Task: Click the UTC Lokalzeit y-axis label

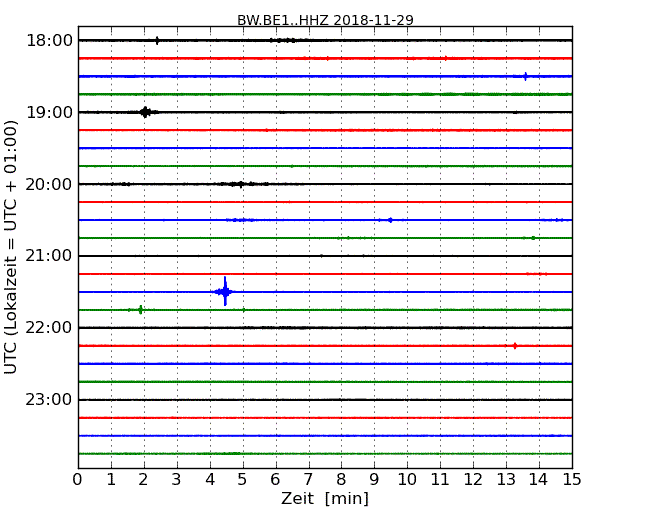Action: click(11, 247)
